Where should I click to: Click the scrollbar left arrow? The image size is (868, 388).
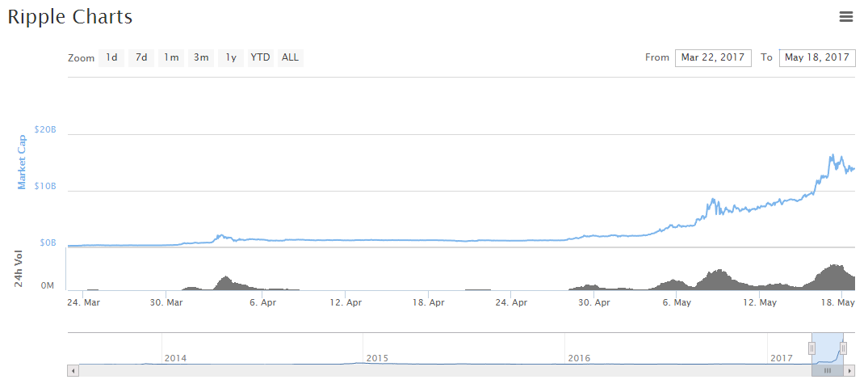coord(73,370)
